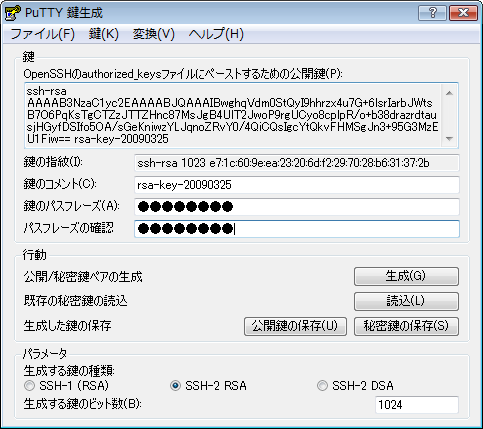Click the OpenSSH authorized_keys public key label

(x=183, y=74)
